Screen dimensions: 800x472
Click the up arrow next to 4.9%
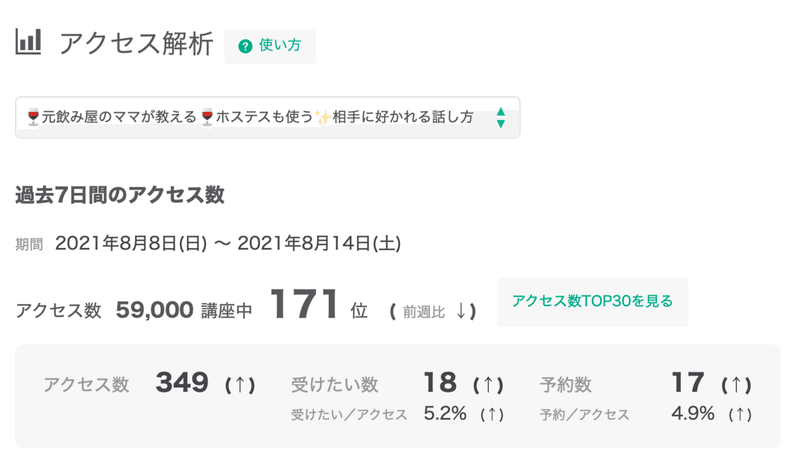click(x=740, y=414)
